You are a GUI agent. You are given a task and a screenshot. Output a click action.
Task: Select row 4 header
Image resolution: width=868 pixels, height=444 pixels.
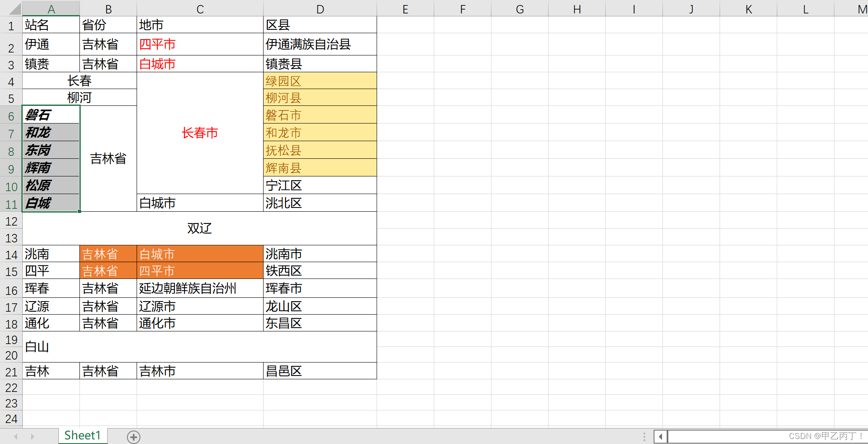(x=11, y=81)
